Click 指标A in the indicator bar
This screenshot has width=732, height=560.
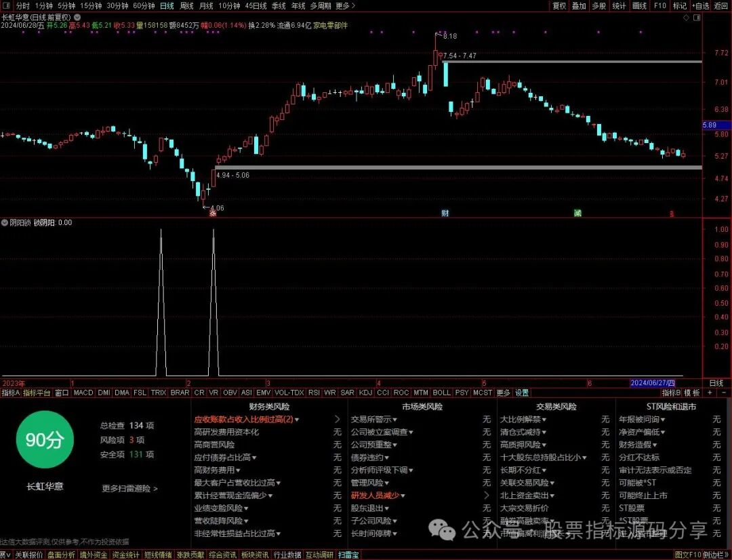tap(11, 393)
